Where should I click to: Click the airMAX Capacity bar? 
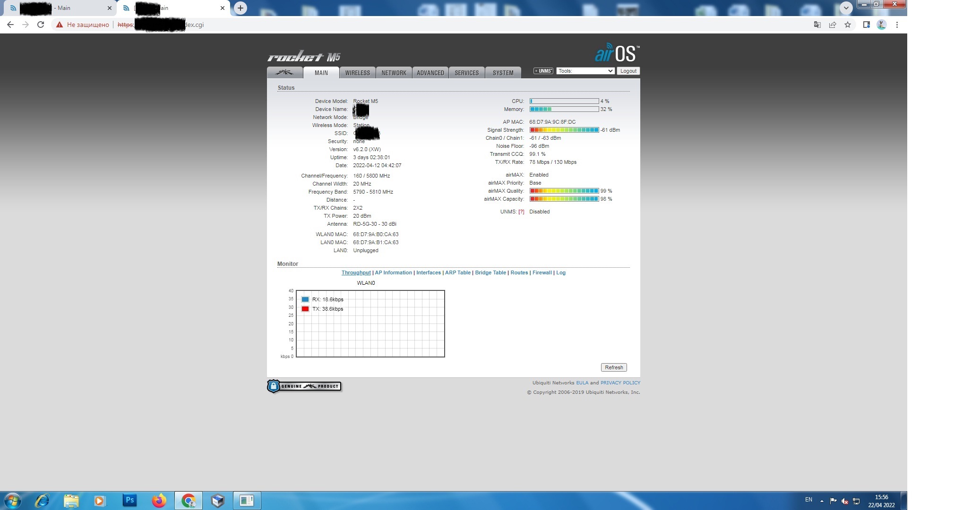[564, 199]
